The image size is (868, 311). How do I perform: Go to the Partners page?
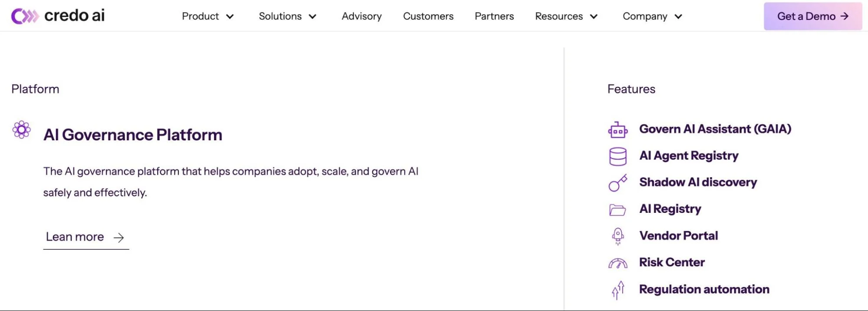pyautogui.click(x=494, y=16)
